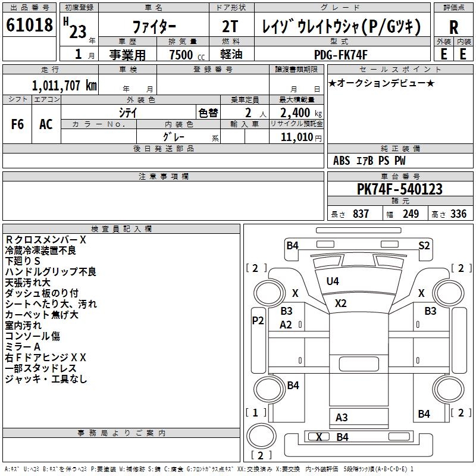
Task: Select the color change mark 色替
Action: tap(208, 113)
